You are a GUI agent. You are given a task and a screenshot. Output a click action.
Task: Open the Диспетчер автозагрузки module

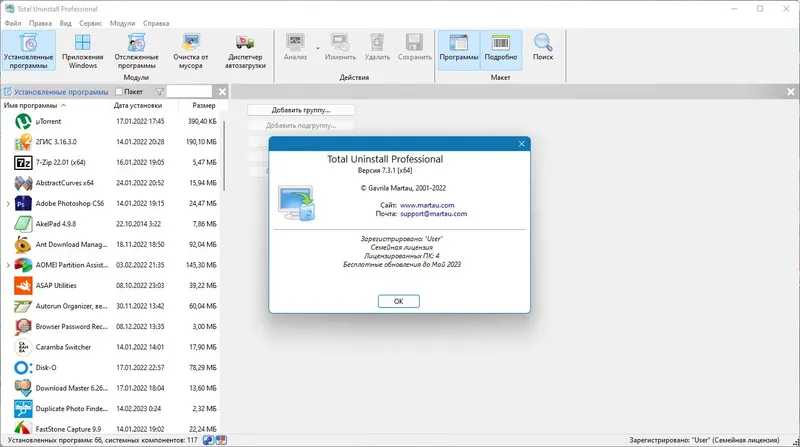[x=245, y=51]
